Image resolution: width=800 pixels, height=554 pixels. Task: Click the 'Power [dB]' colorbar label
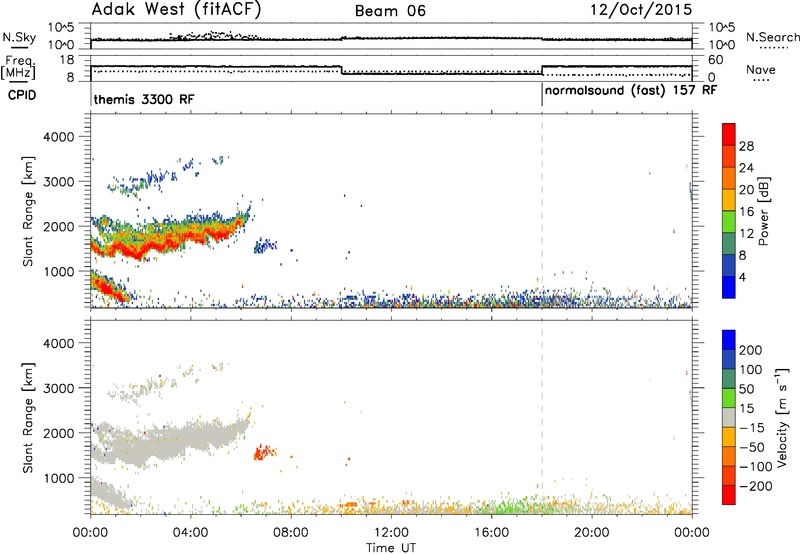coord(763,211)
